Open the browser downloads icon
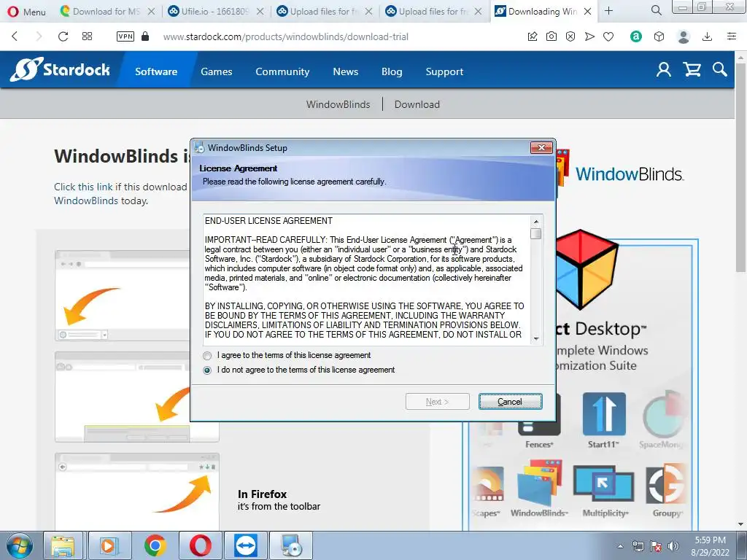The width and height of the screenshot is (747, 560). click(708, 36)
